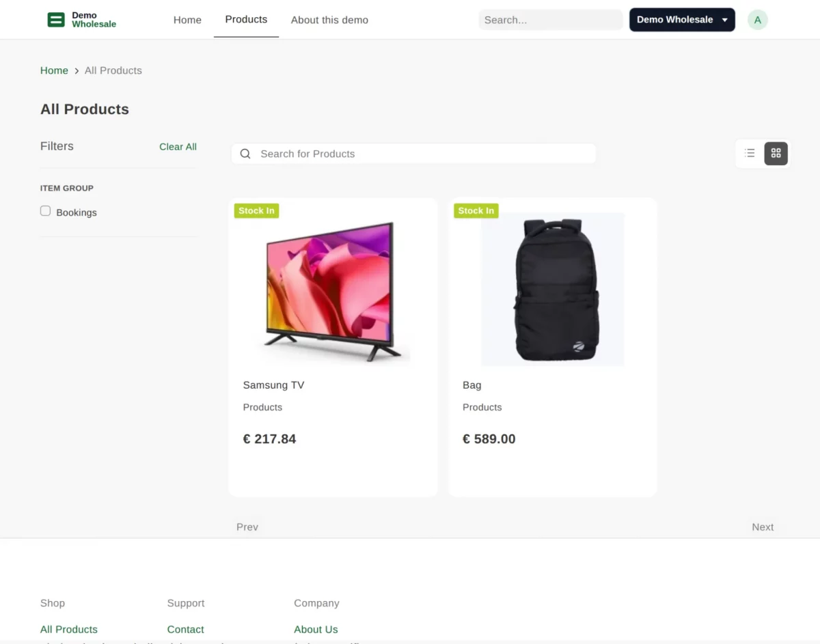Screen dimensions: 820x644
Task: Click the Support footer heading
Action: [x=186, y=603]
